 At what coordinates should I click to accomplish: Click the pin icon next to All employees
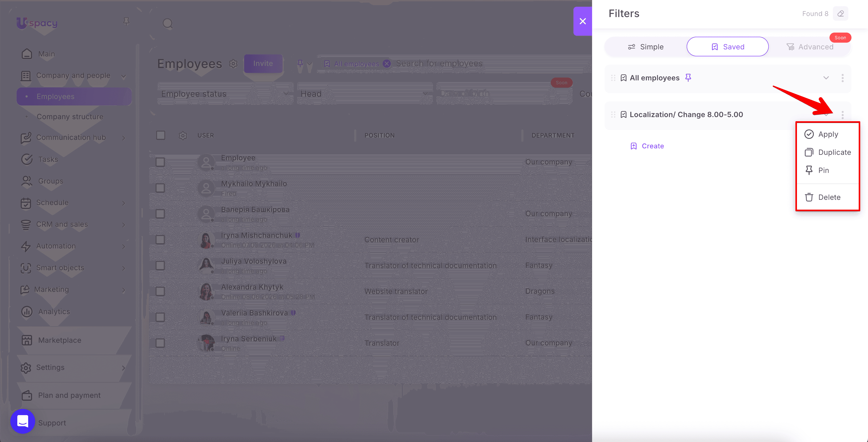coord(688,78)
